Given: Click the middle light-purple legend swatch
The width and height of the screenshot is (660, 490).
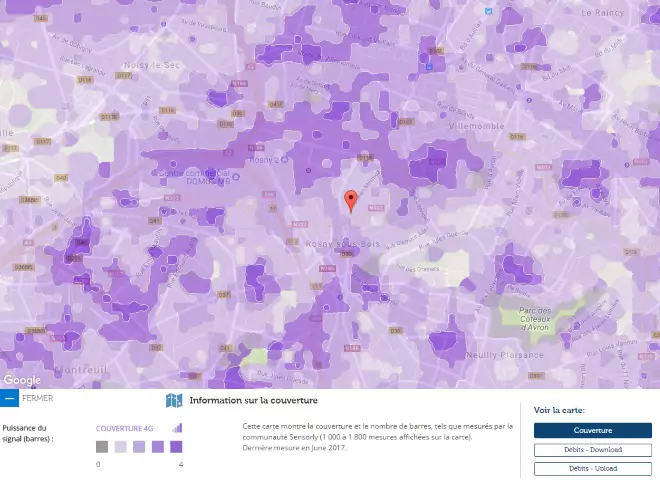Looking at the screenshot, I should click(x=139, y=447).
